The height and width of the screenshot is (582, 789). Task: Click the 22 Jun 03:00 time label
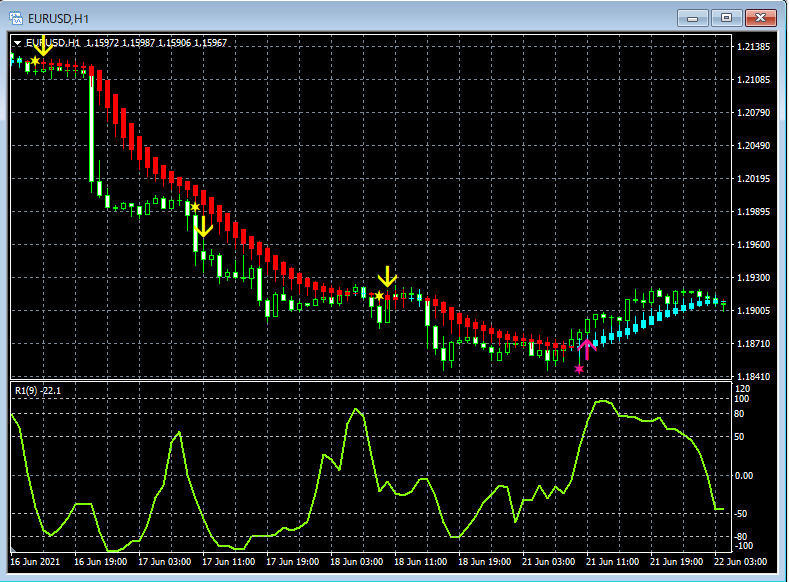[740, 561]
